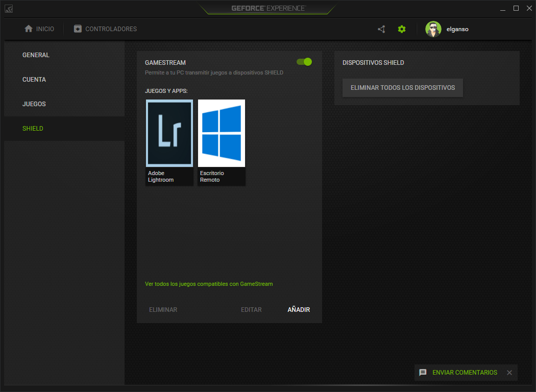Click ELIMINAR TODOS LOS DISPOSITIVOS button
This screenshot has width=536, height=392.
(x=403, y=88)
